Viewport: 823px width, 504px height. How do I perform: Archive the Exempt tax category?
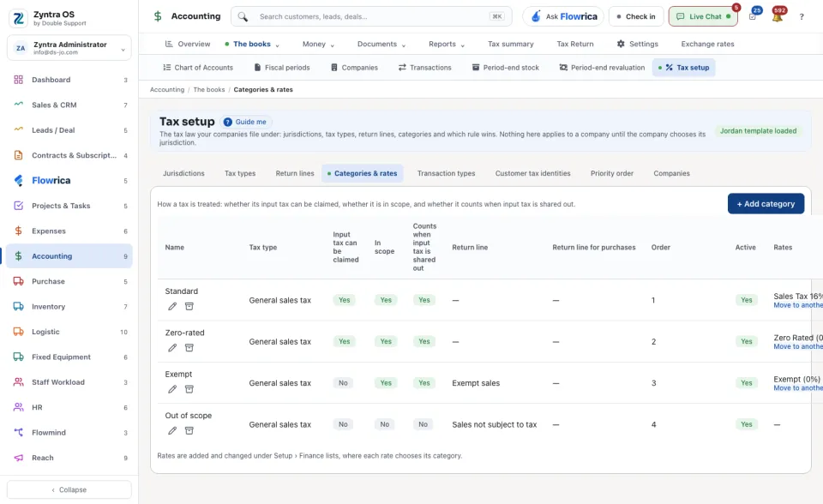pyautogui.click(x=189, y=389)
